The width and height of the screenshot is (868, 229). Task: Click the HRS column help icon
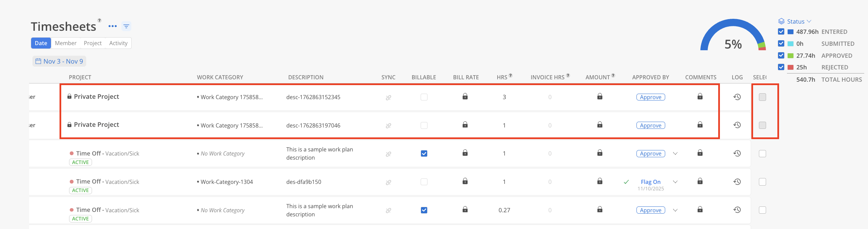point(511,76)
